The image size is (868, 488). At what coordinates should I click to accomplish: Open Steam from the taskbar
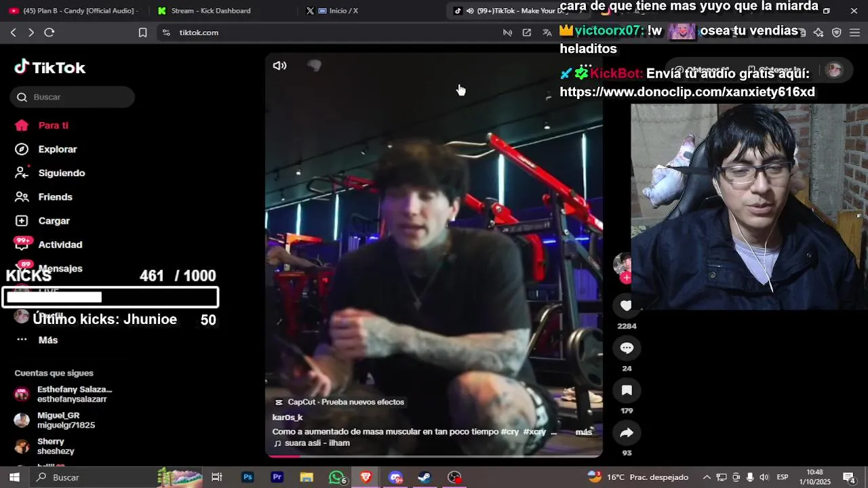(425, 477)
